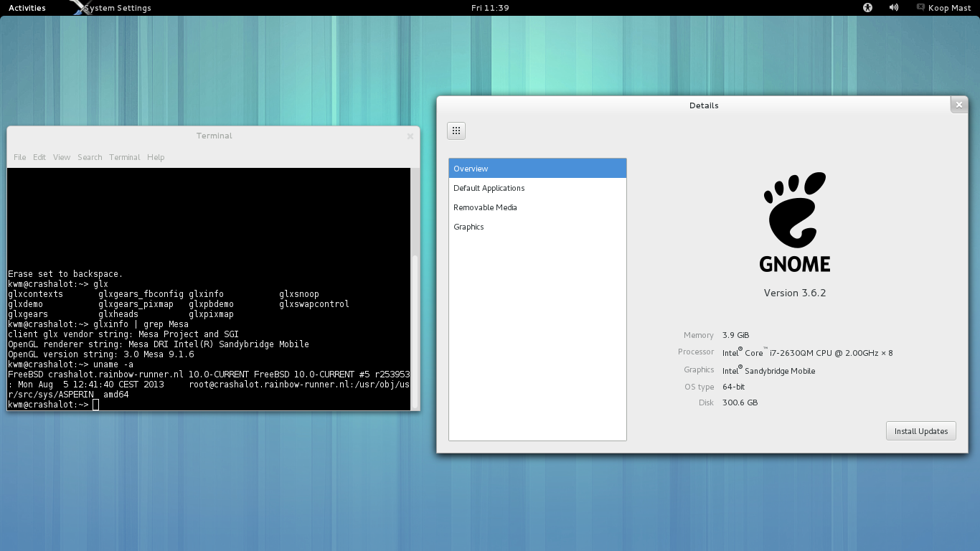The image size is (980, 551).
Task: Open the Search menu in Terminal
Action: (90, 157)
